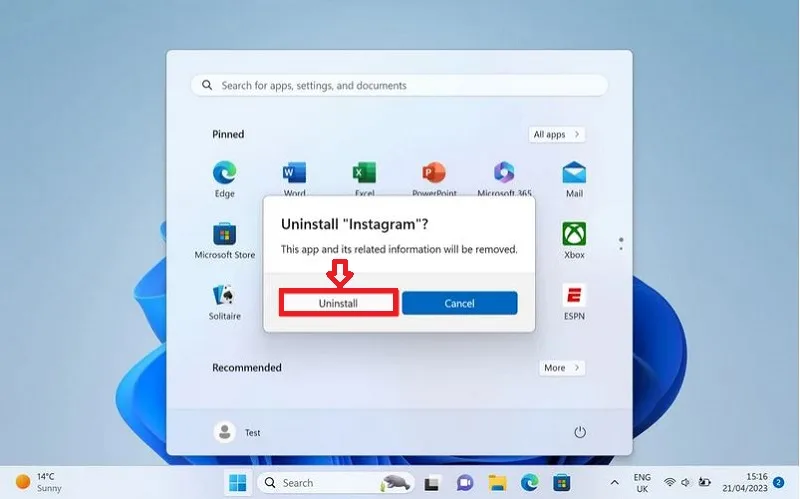This screenshot has width=800, height=499.
Task: Expand More recommended items
Action: pos(562,368)
